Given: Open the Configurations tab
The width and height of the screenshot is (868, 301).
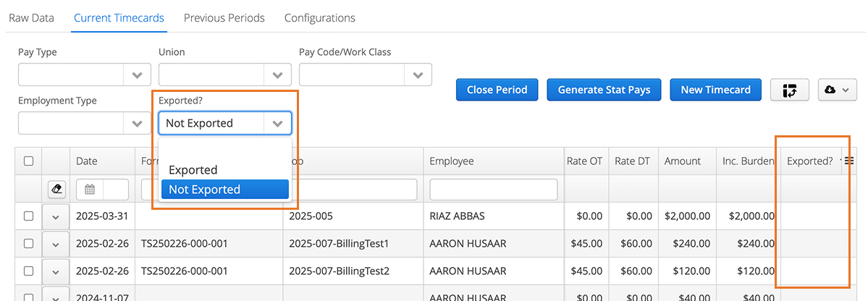Looking at the screenshot, I should point(320,17).
